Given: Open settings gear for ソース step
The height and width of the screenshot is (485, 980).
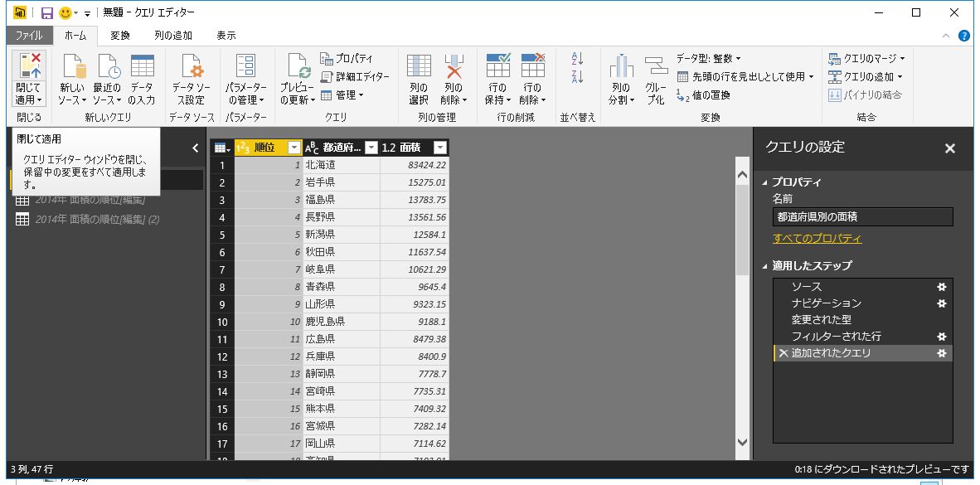Looking at the screenshot, I should tap(941, 287).
